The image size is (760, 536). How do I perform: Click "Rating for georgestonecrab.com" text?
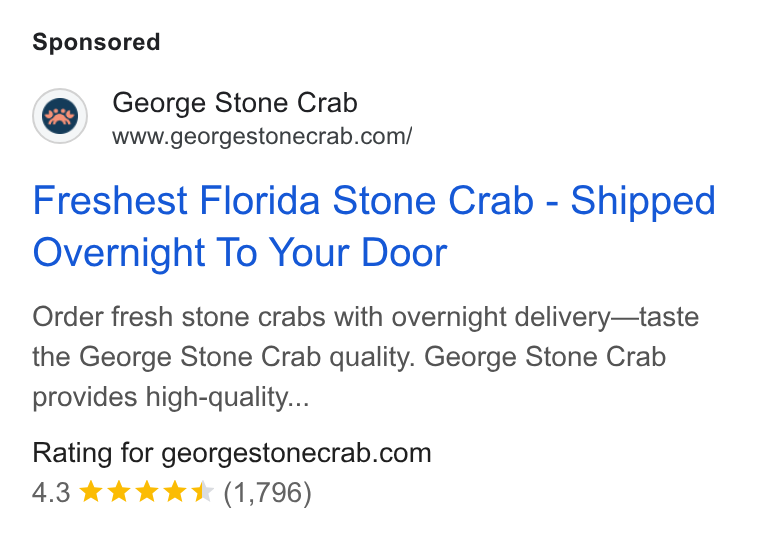click(232, 453)
